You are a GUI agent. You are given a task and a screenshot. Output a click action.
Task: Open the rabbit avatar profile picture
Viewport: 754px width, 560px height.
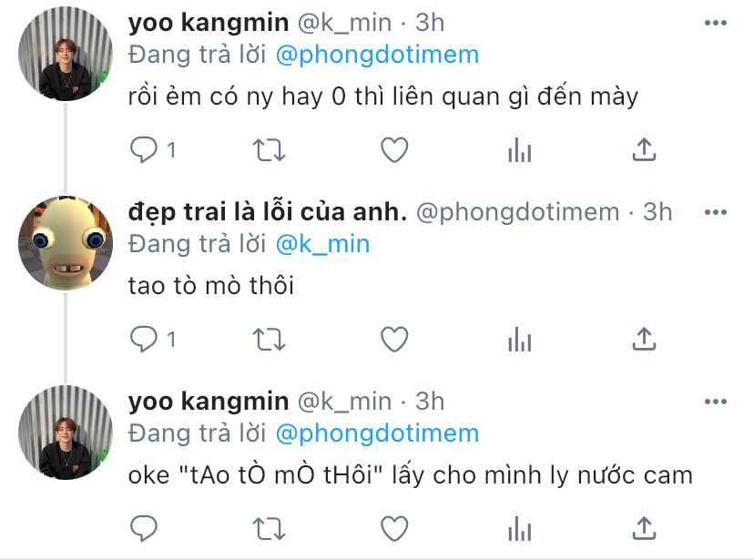66,243
